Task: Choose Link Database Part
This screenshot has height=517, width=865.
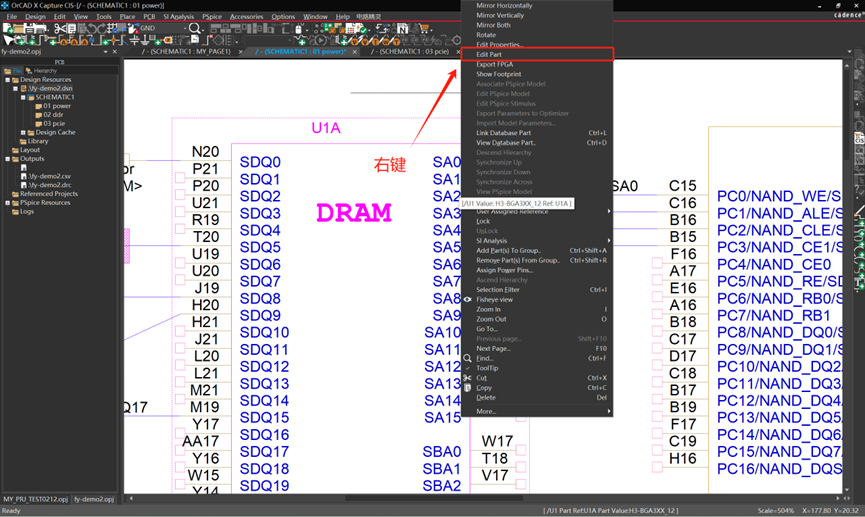Action: pyautogui.click(x=537, y=133)
